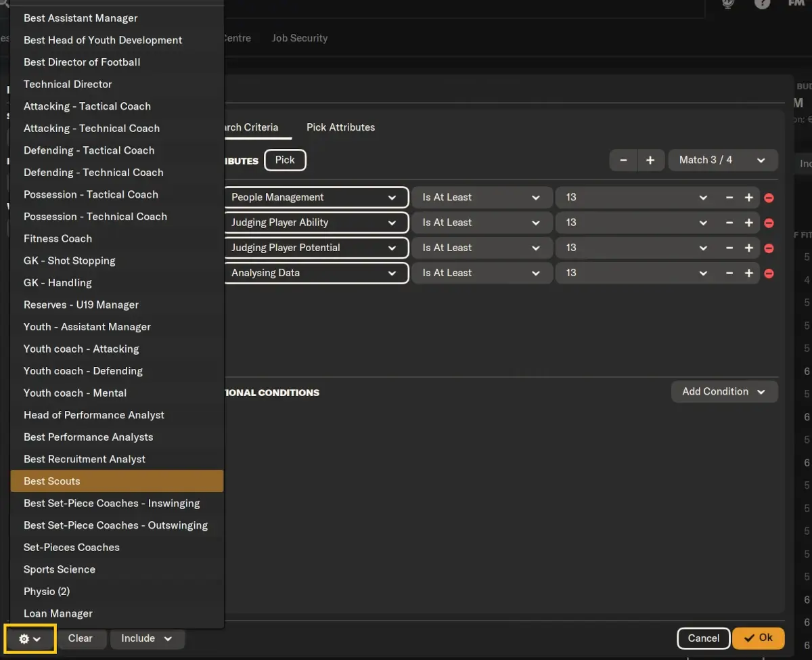This screenshot has height=660, width=812.
Task: Open the Match 3 / 4 dropdown
Action: pos(723,160)
